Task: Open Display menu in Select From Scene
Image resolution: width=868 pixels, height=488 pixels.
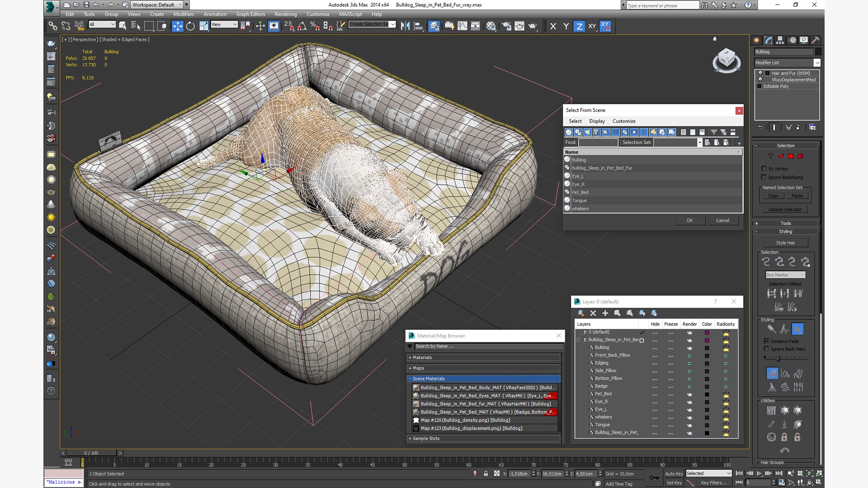Action: click(597, 121)
